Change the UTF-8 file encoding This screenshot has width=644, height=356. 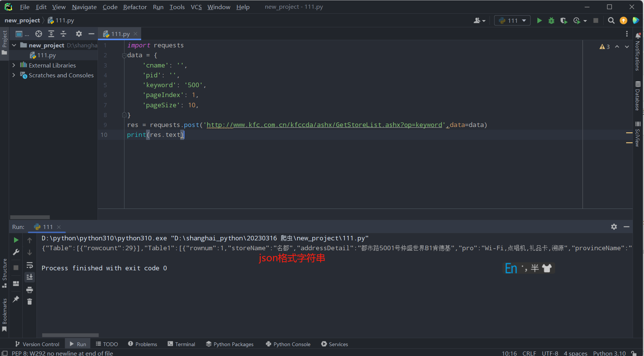pyautogui.click(x=550, y=353)
